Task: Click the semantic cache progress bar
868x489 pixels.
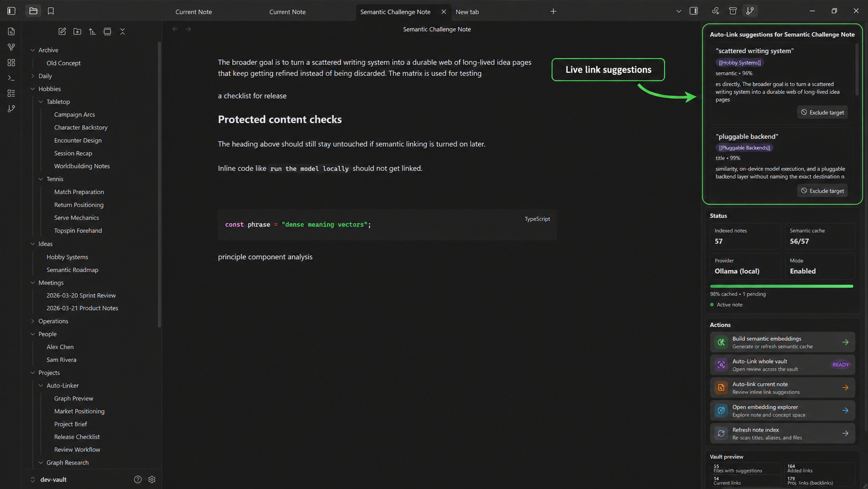Action: coord(782,286)
